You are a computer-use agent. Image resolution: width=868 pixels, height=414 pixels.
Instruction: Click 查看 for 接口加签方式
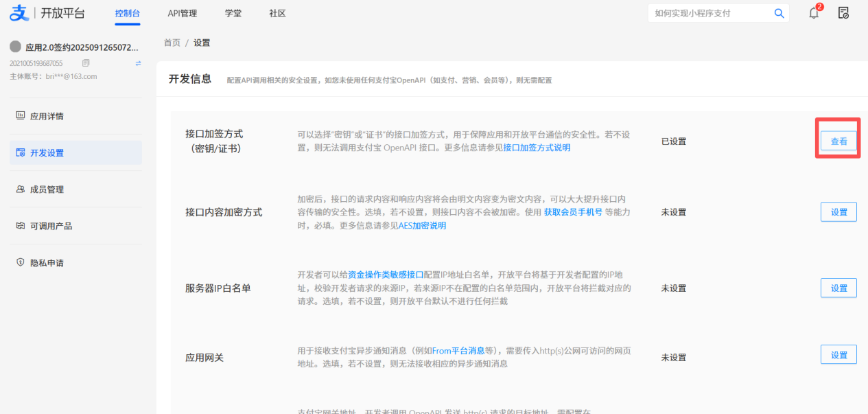click(x=838, y=141)
